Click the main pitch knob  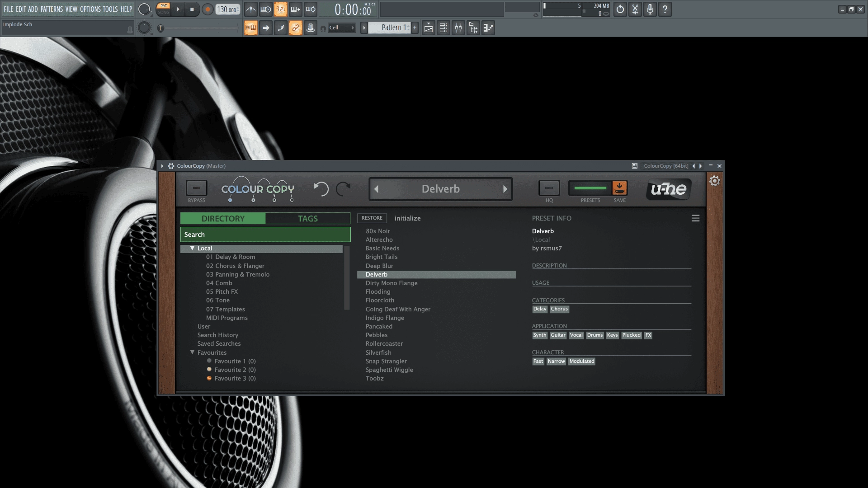[x=144, y=28]
